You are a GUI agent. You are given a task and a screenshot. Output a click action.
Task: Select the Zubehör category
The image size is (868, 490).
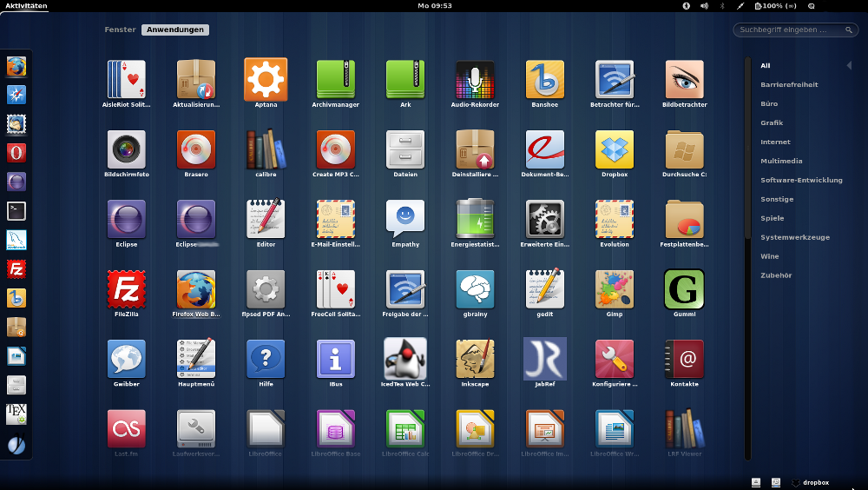coord(776,275)
